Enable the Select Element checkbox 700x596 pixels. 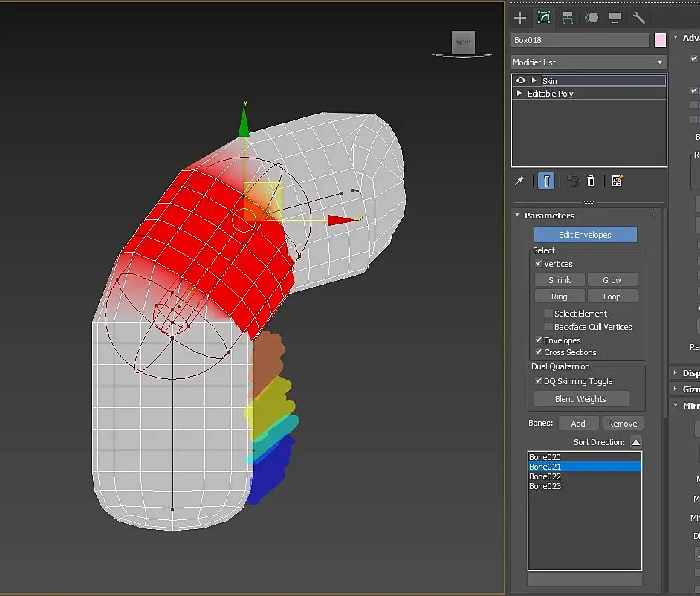tap(549, 314)
